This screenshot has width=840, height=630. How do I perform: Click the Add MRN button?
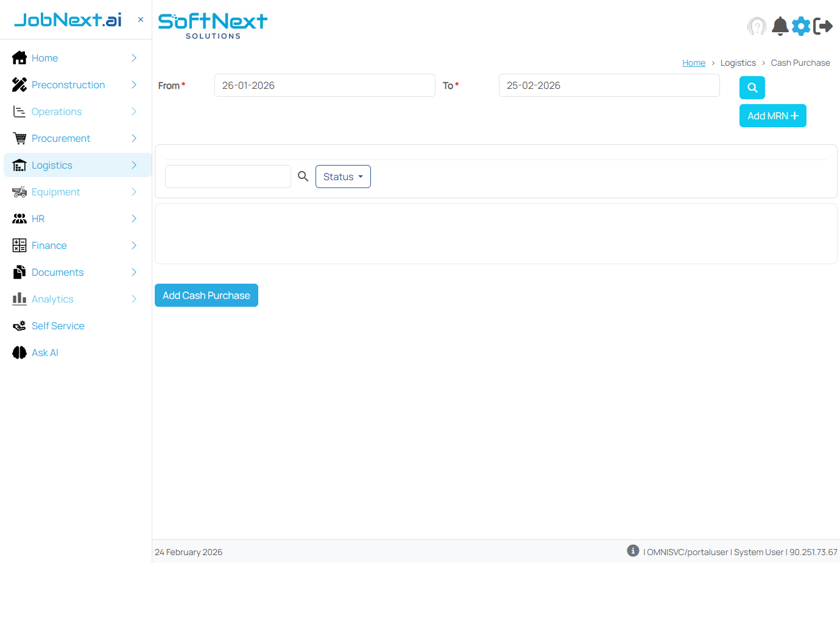point(772,116)
